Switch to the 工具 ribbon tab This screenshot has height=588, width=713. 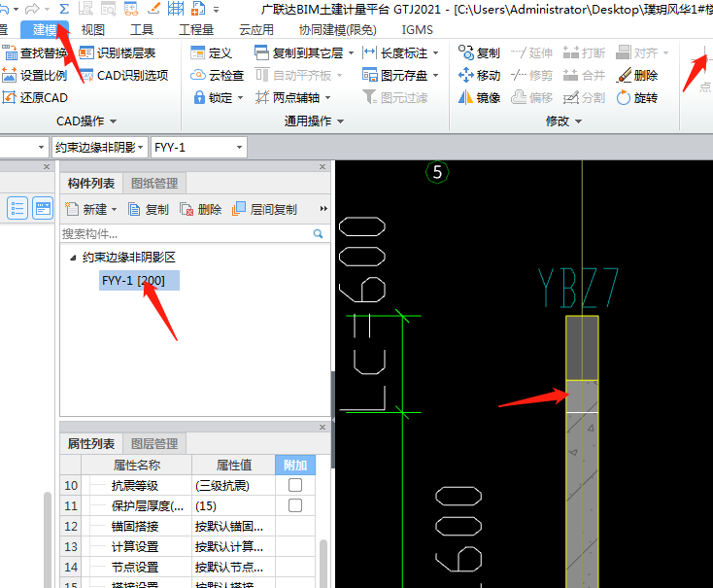(142, 29)
